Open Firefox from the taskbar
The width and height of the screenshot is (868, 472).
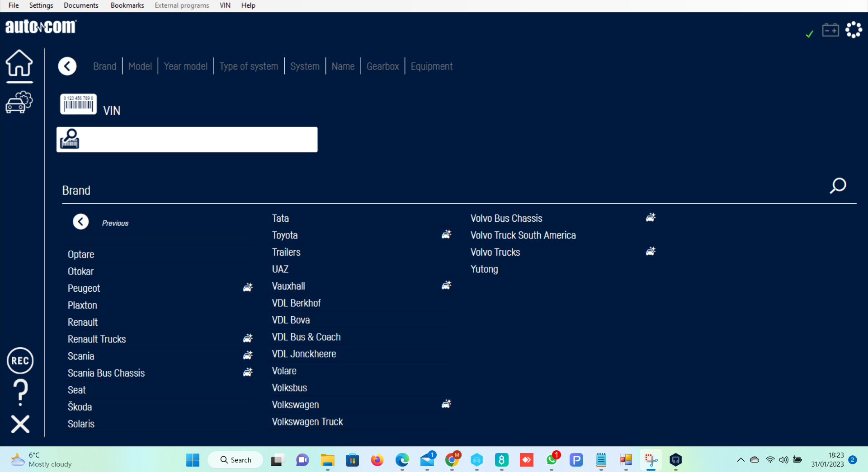coord(377,460)
